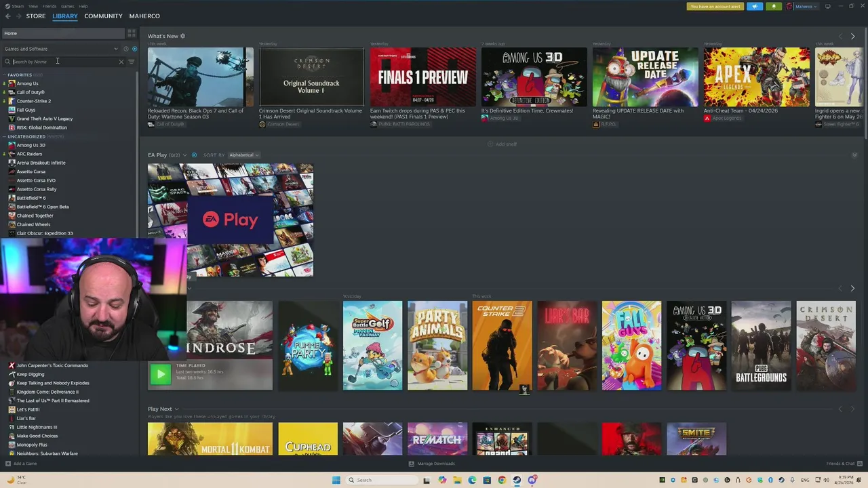The image size is (868, 488).
Task: Open Microsoft Edge from taskbar
Action: coord(472,480)
